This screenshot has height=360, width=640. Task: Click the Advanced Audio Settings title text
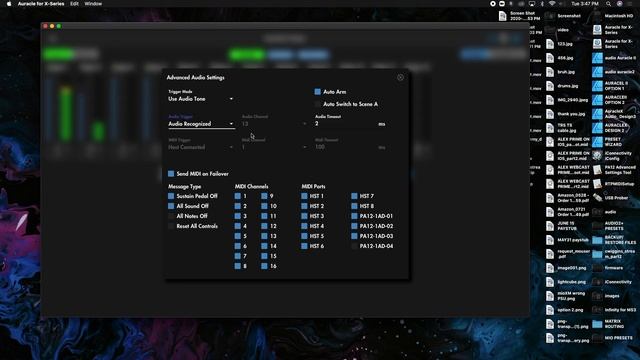(196, 78)
